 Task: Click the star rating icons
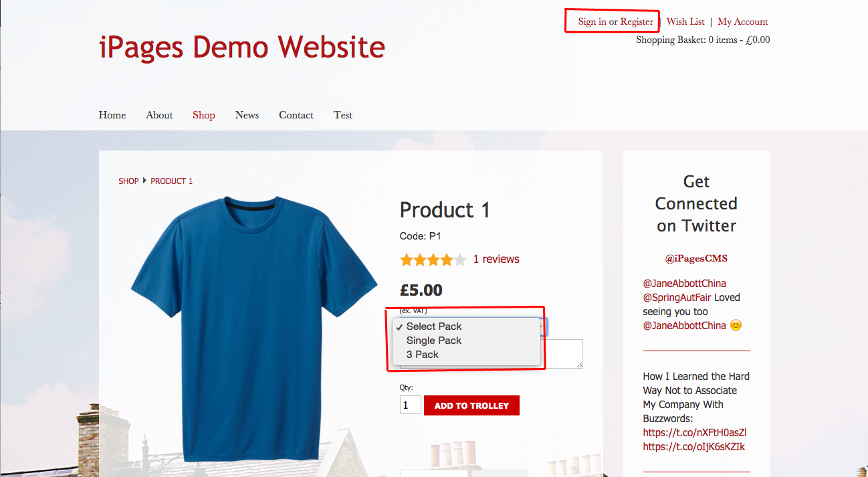click(433, 260)
